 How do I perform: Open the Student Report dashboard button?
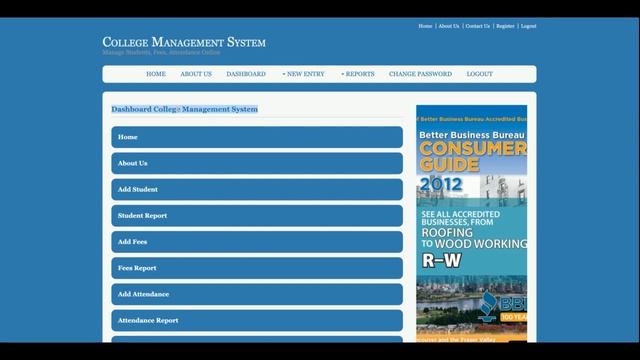point(257,216)
